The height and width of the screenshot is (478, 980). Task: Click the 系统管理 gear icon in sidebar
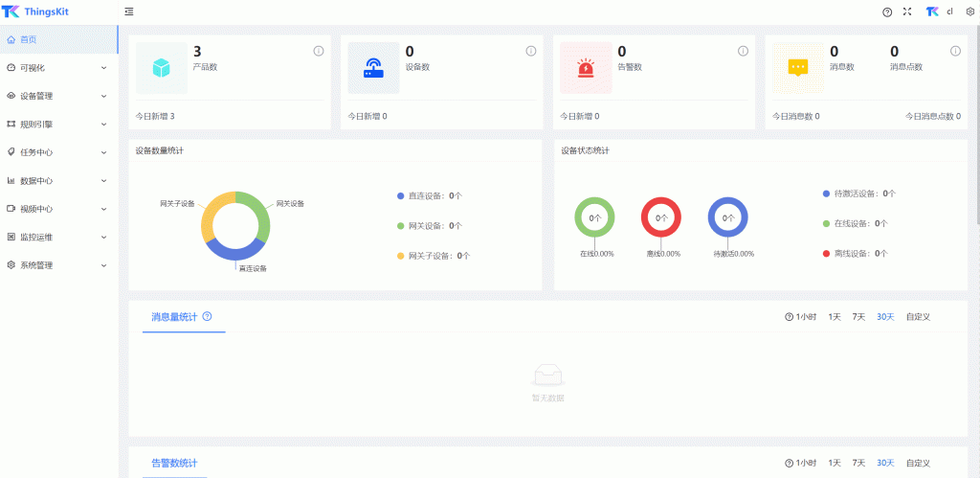[11, 264]
